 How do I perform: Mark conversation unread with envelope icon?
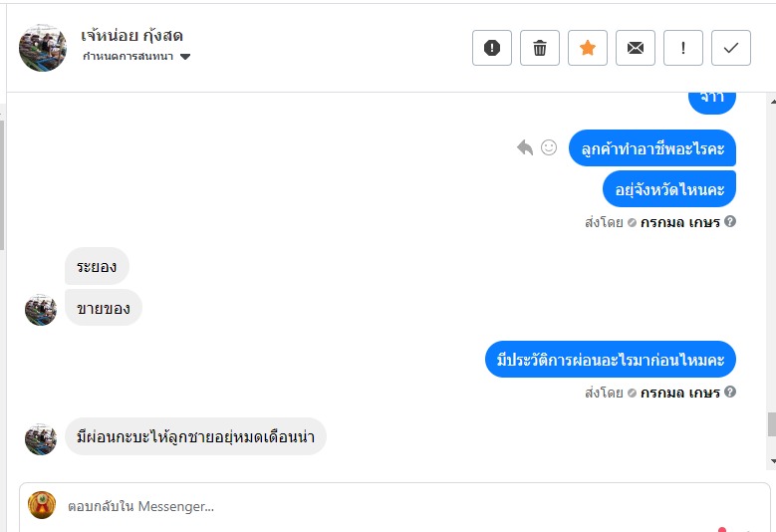(x=636, y=48)
